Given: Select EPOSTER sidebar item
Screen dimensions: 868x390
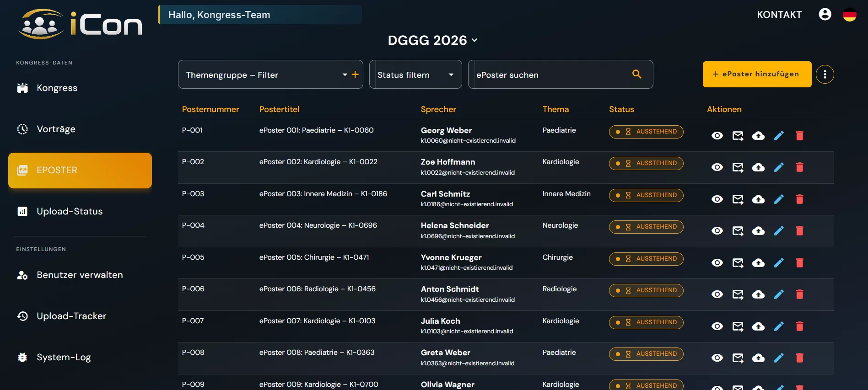Looking at the screenshot, I should pyautogui.click(x=80, y=171).
